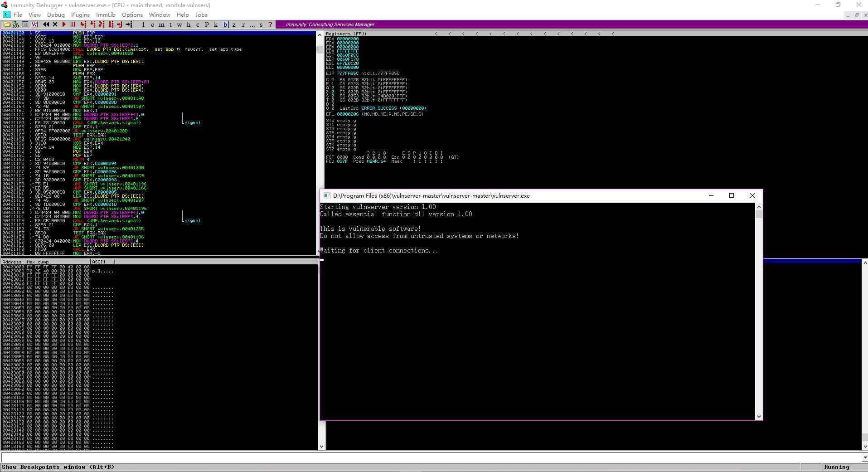This screenshot has width=868, height=472.
Task: Open the Window menu
Action: 160,15
